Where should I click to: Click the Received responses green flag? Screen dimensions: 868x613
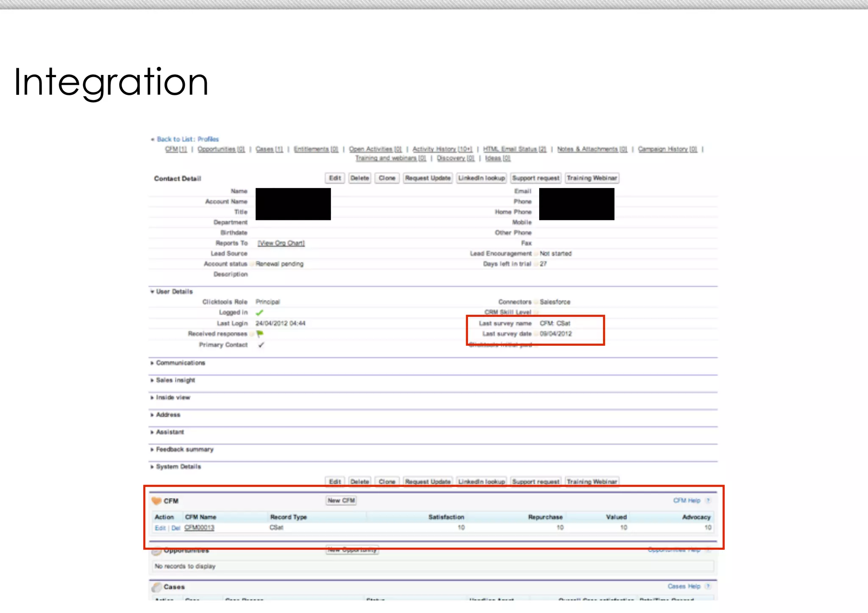tap(260, 334)
